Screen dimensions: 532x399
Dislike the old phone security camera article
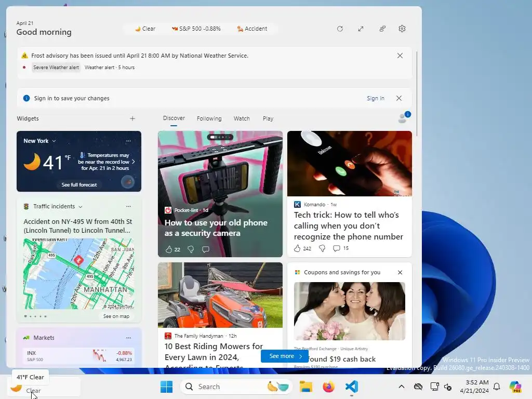[191, 249]
